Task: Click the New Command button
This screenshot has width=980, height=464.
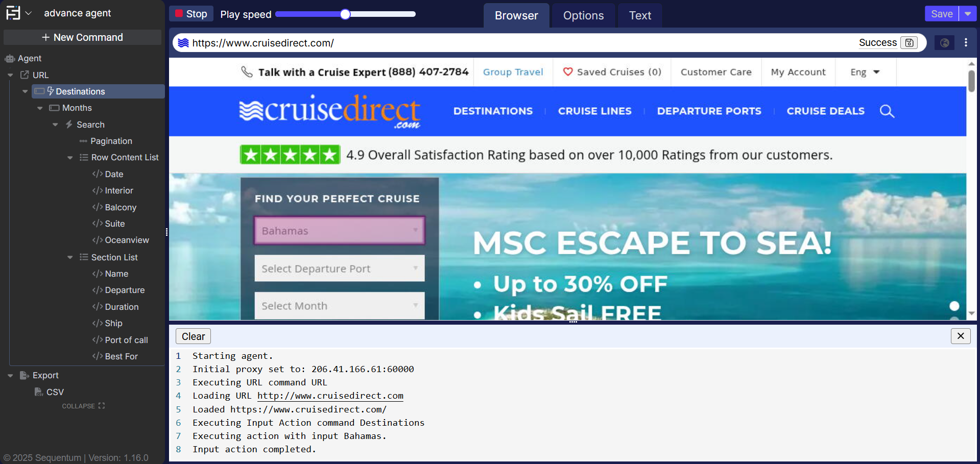Action: 82,37
